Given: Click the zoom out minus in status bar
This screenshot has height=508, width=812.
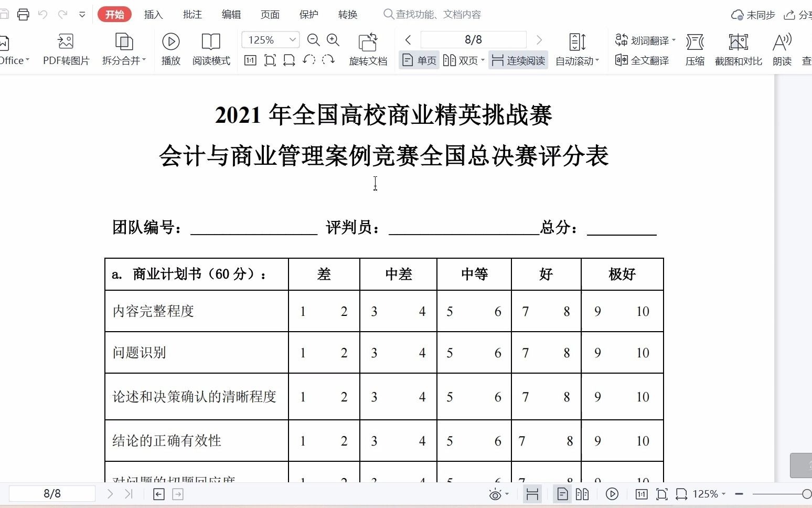Looking at the screenshot, I should click(739, 494).
